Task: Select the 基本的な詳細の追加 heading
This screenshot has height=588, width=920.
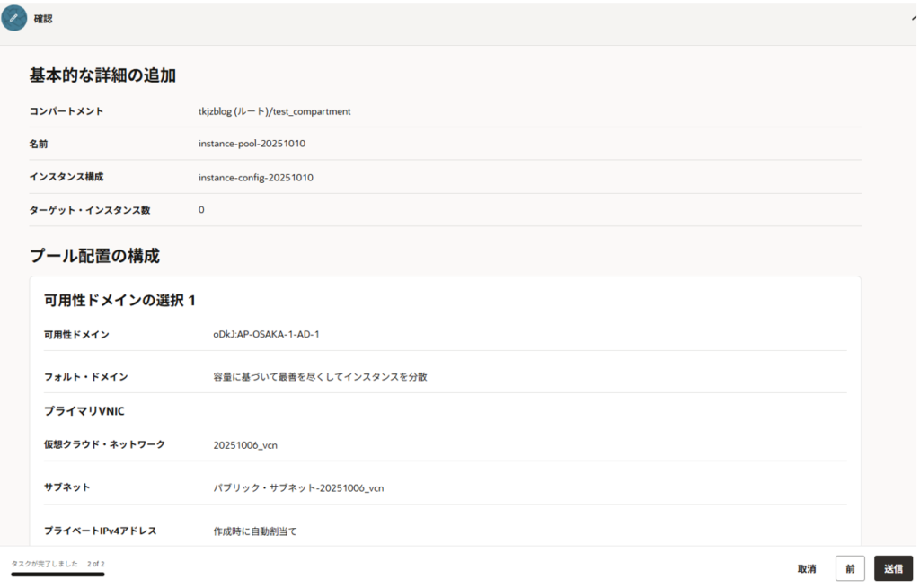Action: [x=102, y=75]
